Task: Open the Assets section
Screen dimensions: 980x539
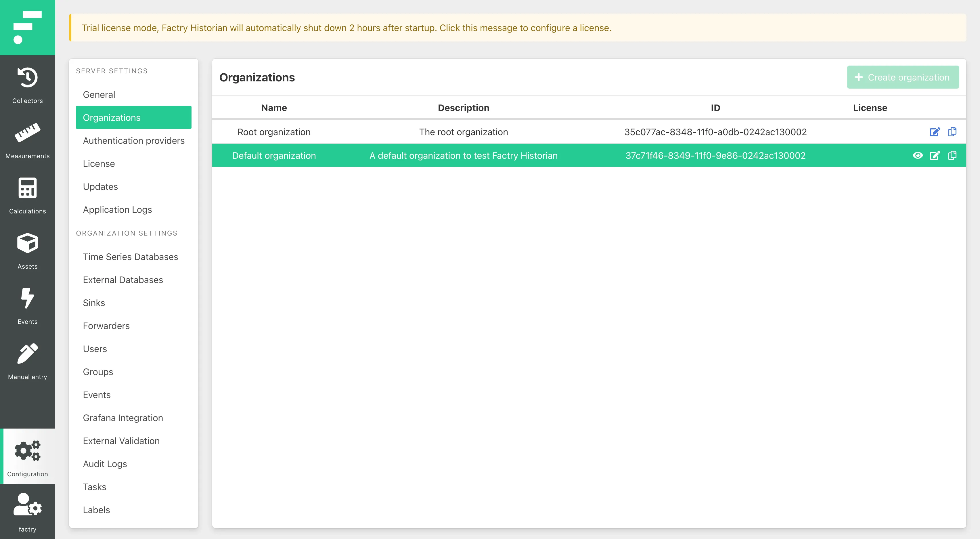Action: 27,251
